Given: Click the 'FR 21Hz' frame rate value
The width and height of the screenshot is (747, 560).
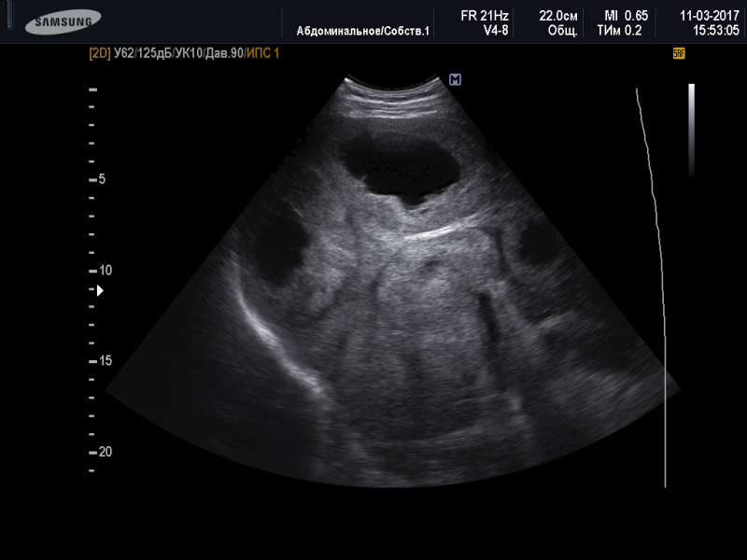Looking at the screenshot, I should click(x=485, y=16).
